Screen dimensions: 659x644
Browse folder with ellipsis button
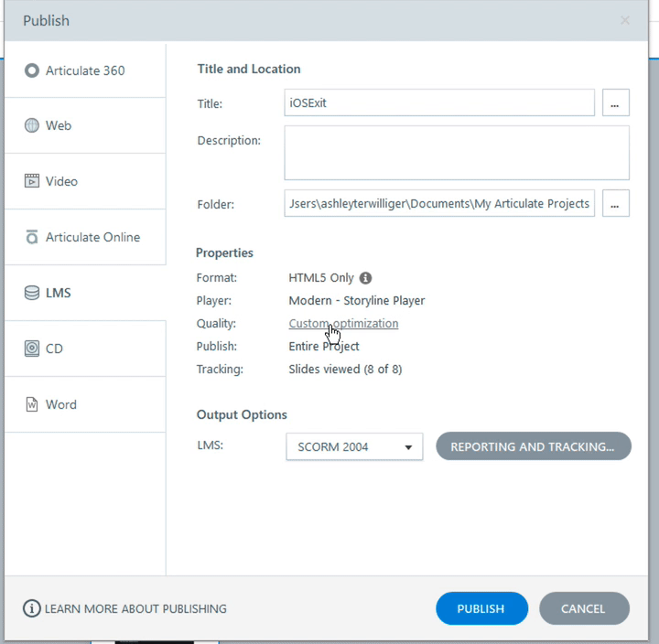(x=615, y=204)
